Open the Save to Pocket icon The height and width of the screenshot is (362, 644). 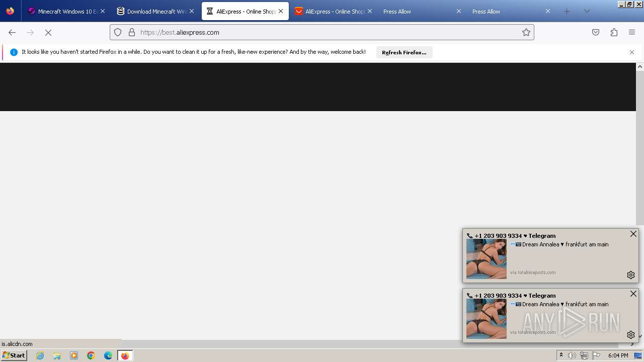pos(596,32)
